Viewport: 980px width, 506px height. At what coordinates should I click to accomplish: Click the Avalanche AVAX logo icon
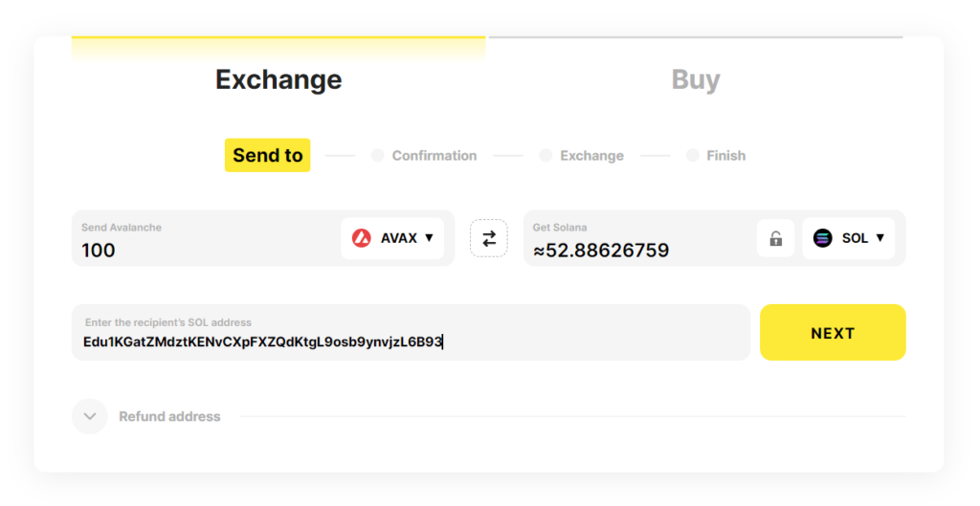point(362,238)
